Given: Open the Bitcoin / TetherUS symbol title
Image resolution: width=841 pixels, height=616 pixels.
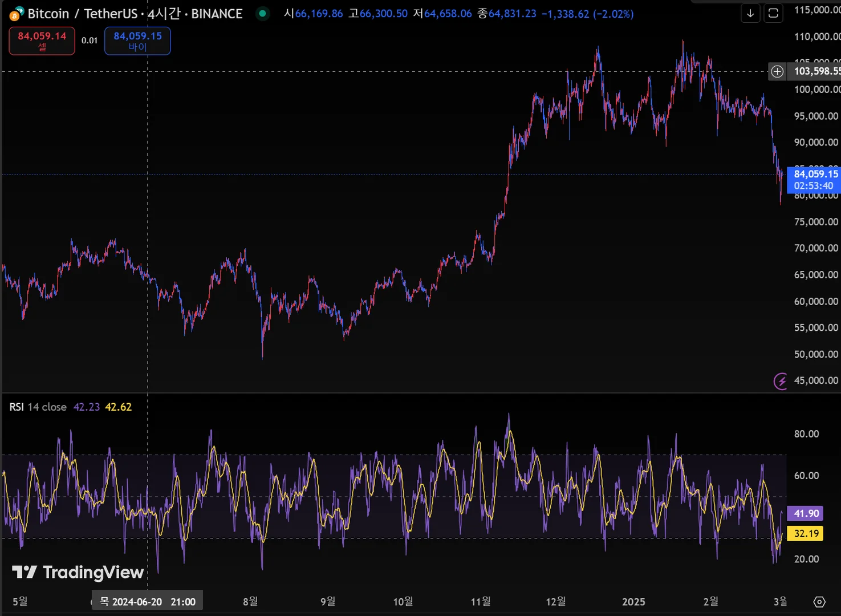Looking at the screenshot, I should coord(135,14).
